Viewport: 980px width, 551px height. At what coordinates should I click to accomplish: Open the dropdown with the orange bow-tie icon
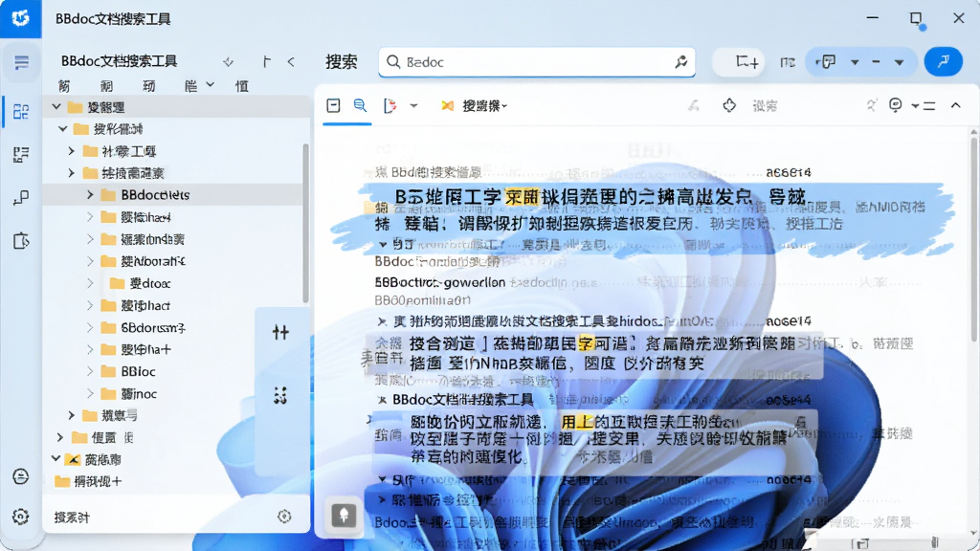(475, 106)
